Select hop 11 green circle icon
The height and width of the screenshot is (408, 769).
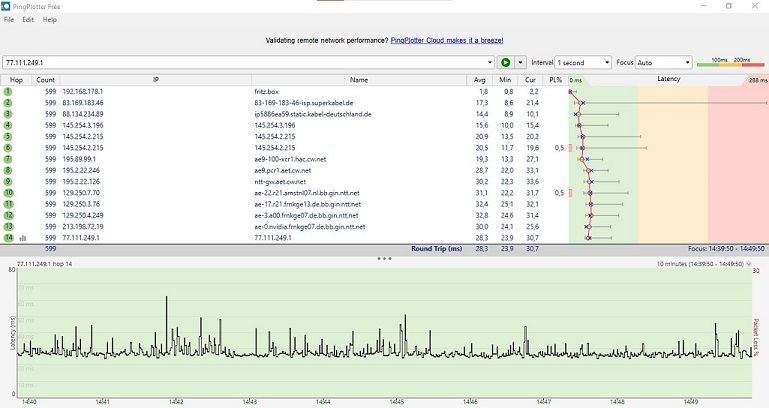pos(8,204)
